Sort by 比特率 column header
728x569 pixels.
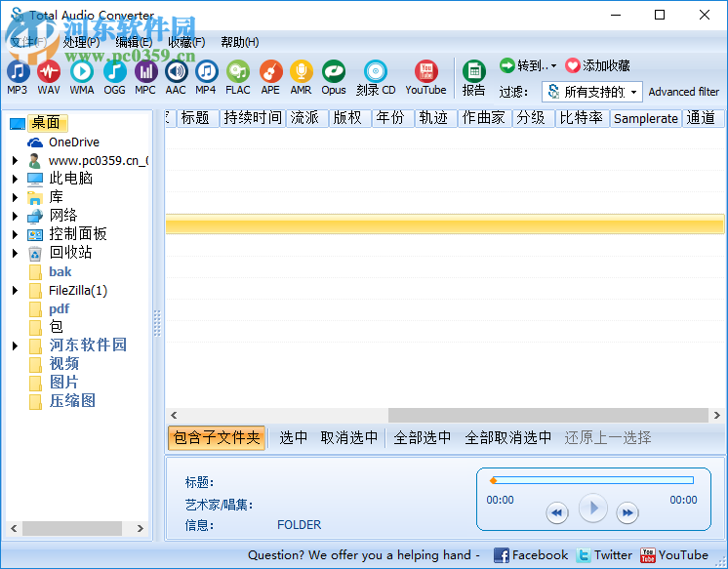point(582,118)
